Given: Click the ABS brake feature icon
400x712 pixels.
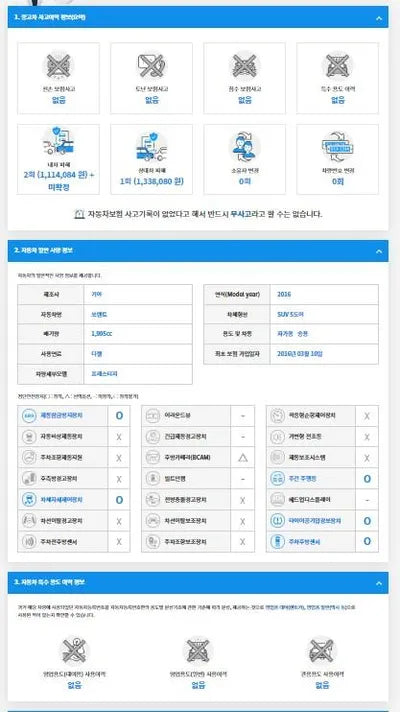Looking at the screenshot, I should point(29,415).
